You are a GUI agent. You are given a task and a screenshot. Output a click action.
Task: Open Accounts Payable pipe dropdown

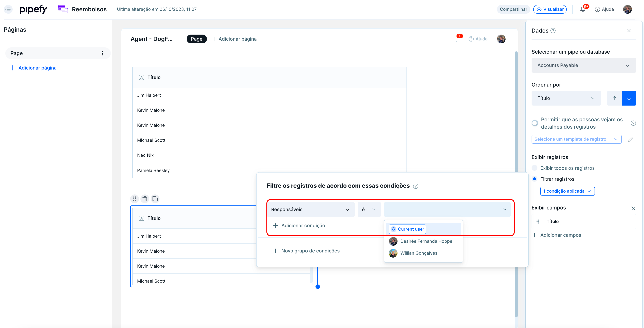click(x=584, y=65)
